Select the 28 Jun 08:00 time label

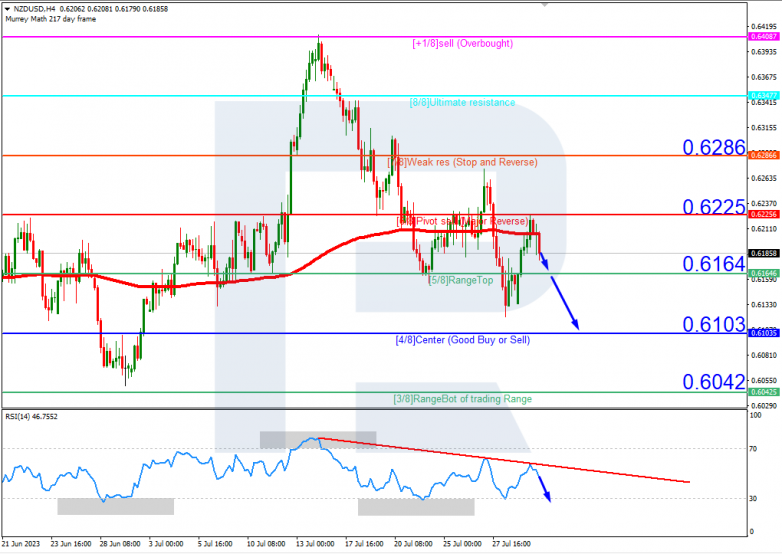[x=120, y=544]
